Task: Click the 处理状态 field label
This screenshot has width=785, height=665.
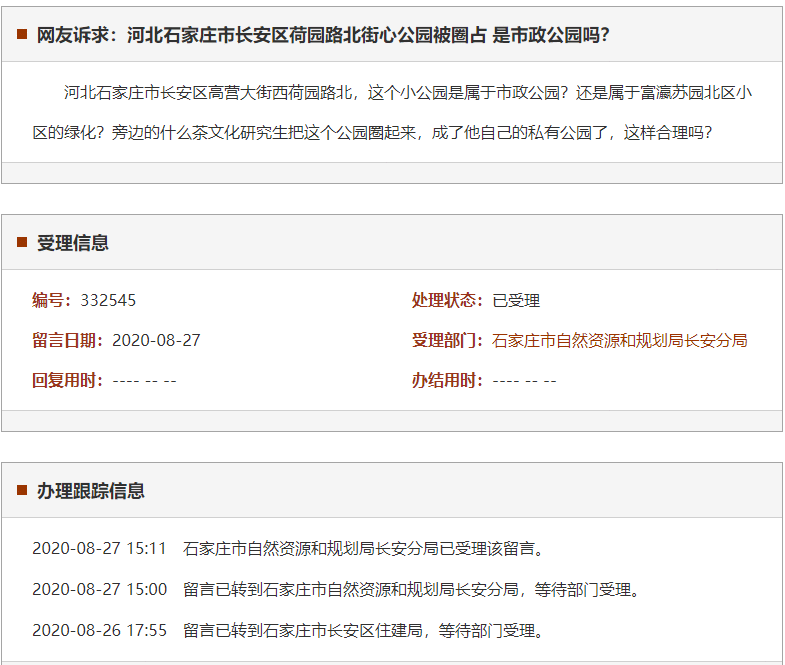Action: click(447, 300)
